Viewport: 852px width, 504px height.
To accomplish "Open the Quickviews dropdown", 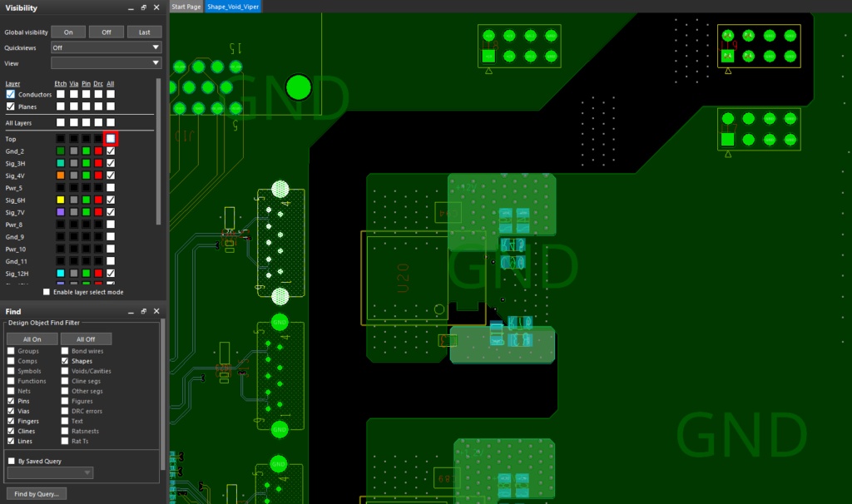I will click(x=106, y=47).
